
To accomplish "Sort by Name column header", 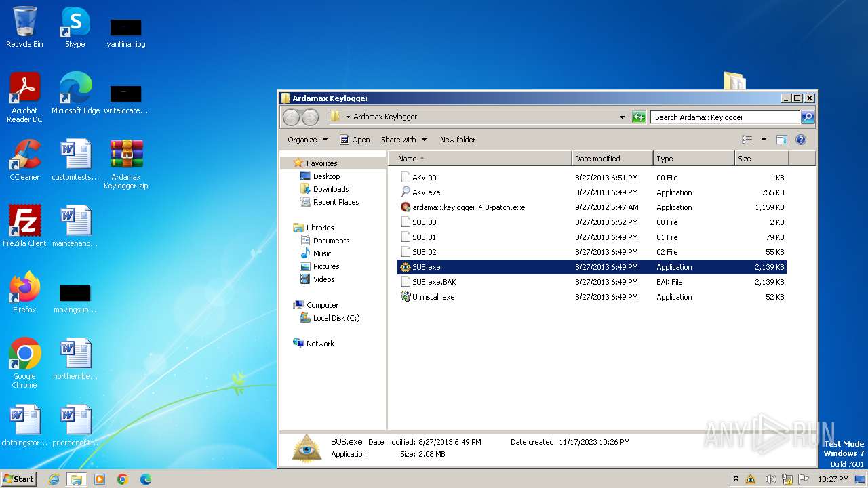I will pyautogui.click(x=480, y=159).
